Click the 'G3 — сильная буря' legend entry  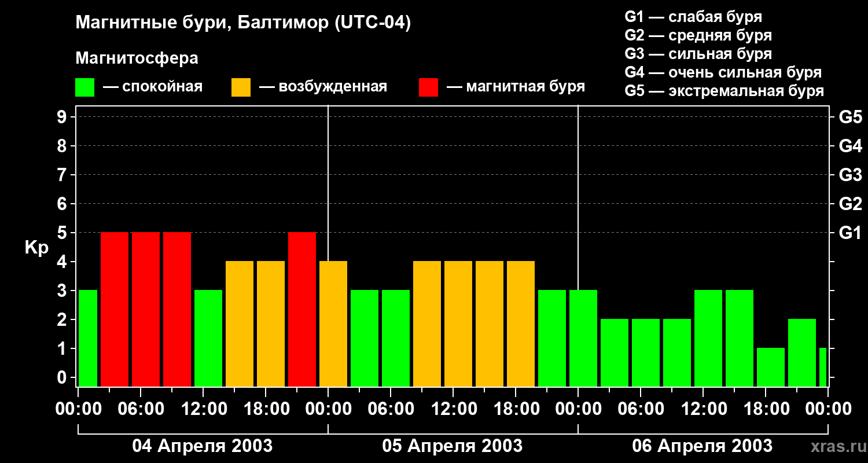698,54
